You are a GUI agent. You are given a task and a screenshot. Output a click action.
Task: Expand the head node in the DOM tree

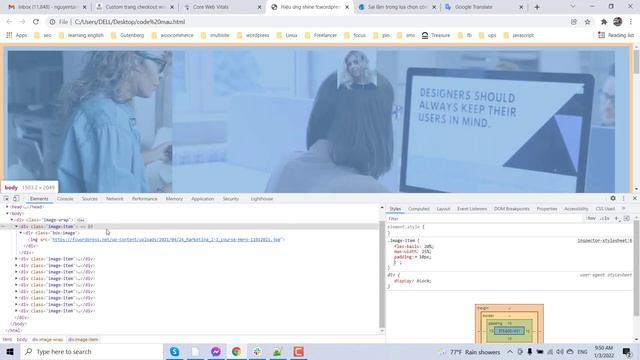coord(7,207)
